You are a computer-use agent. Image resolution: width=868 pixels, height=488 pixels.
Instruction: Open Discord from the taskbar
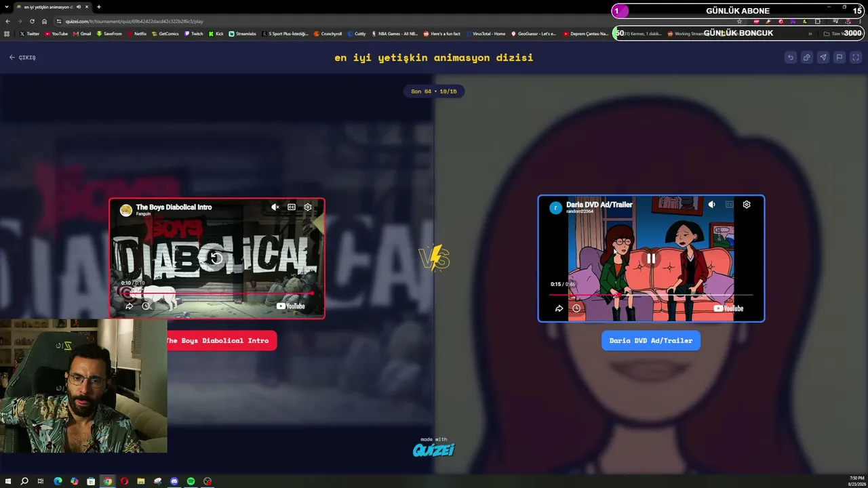click(174, 481)
